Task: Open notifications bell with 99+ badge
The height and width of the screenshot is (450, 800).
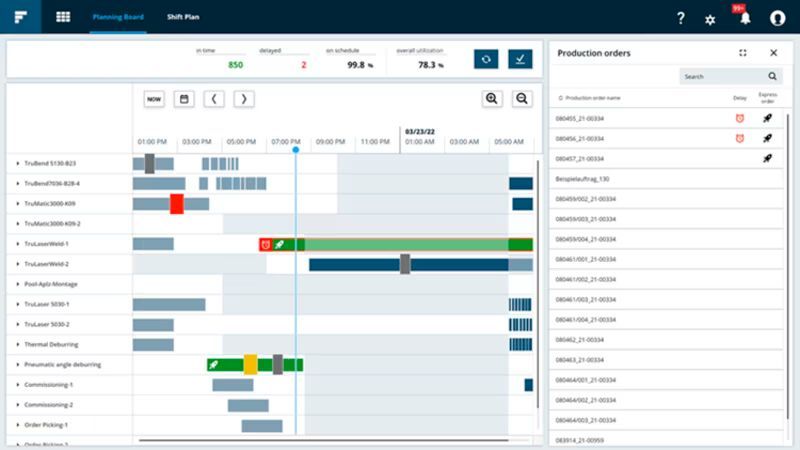Action: click(x=744, y=17)
